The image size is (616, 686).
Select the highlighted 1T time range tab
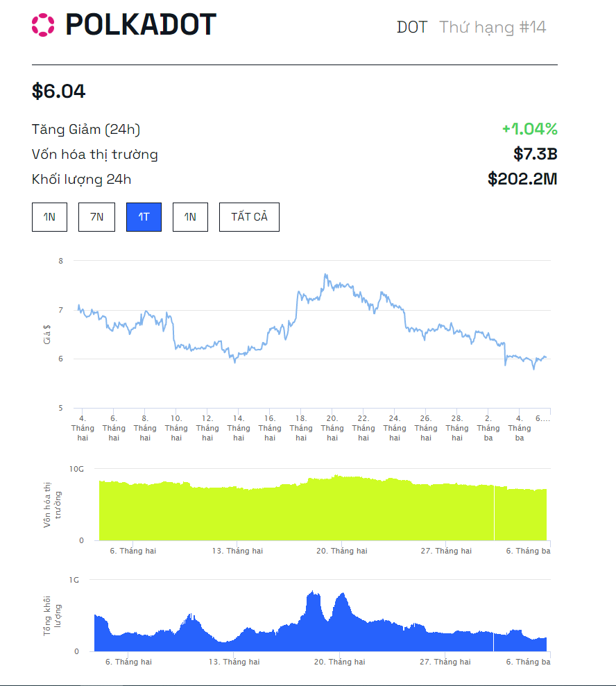(144, 217)
